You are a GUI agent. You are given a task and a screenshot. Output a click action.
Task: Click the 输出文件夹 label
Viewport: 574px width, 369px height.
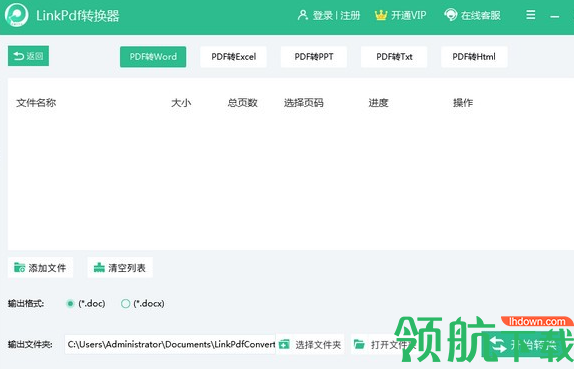tap(30, 344)
